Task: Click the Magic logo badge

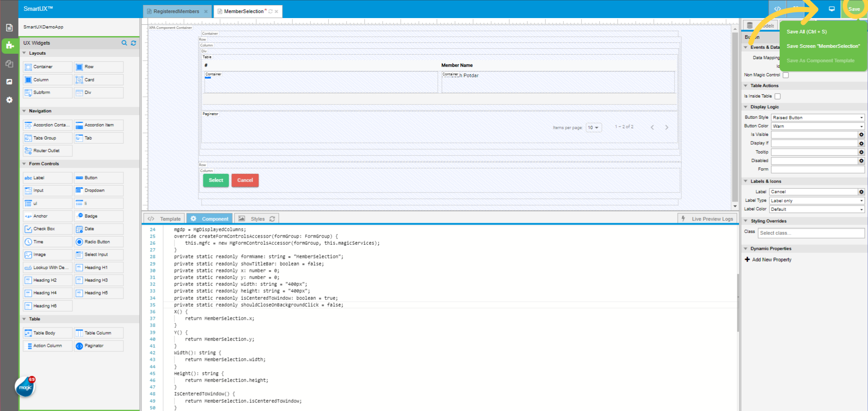Action: 25,387
